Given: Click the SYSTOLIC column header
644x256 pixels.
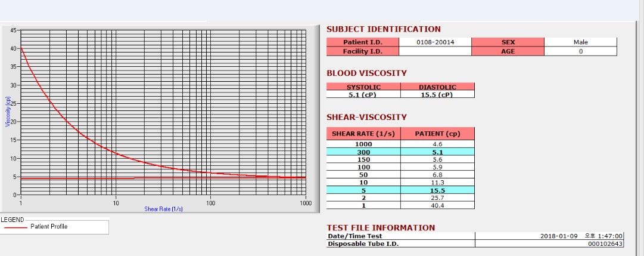Looking at the screenshot, I should [x=363, y=87].
